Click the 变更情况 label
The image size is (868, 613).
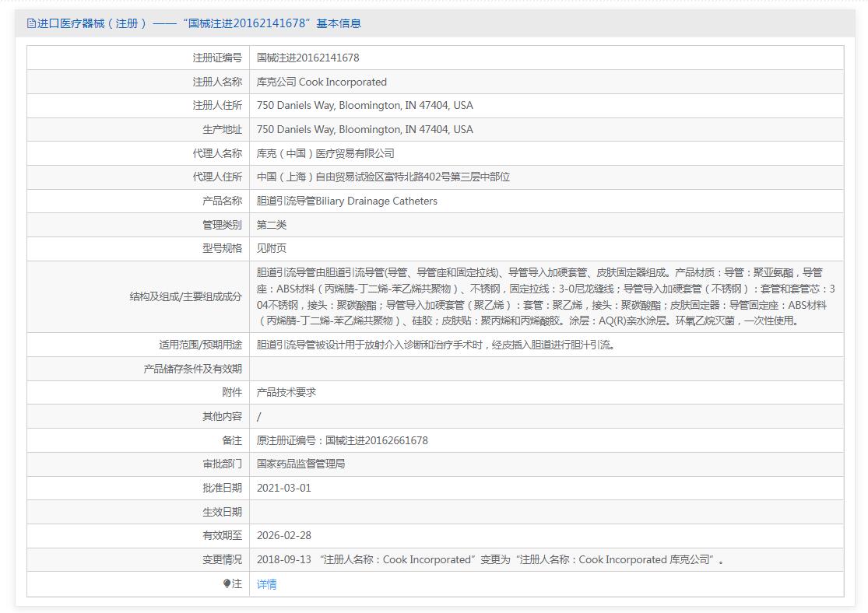pos(222,559)
